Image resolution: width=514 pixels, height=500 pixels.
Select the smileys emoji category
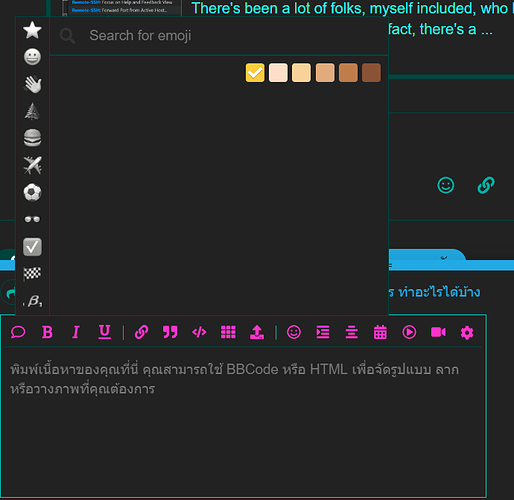[x=32, y=57]
